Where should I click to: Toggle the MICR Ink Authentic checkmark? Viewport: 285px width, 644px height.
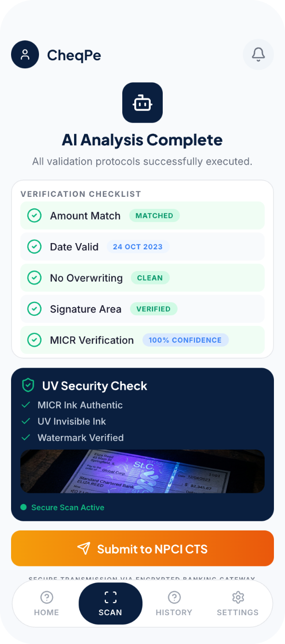pos(26,405)
